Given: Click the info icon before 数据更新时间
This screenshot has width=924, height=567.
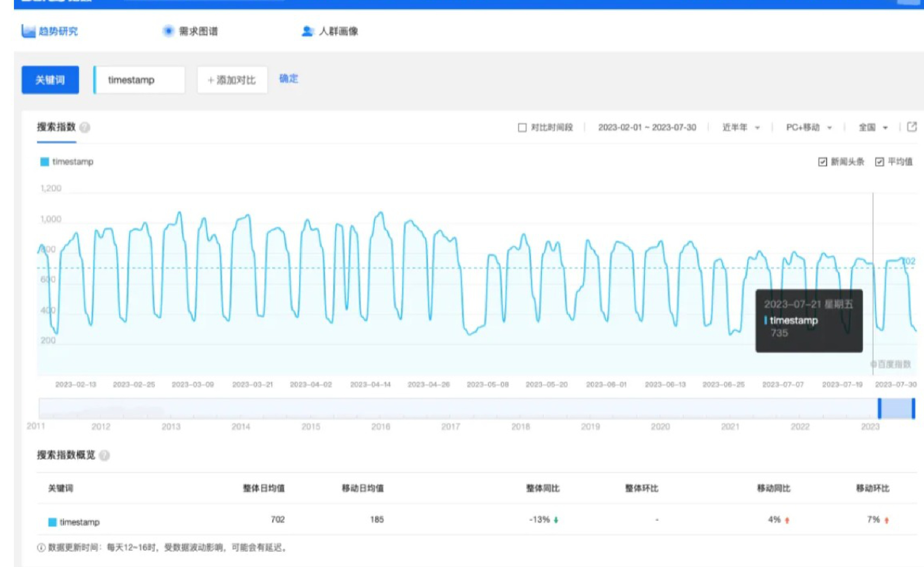Looking at the screenshot, I should 41,548.
